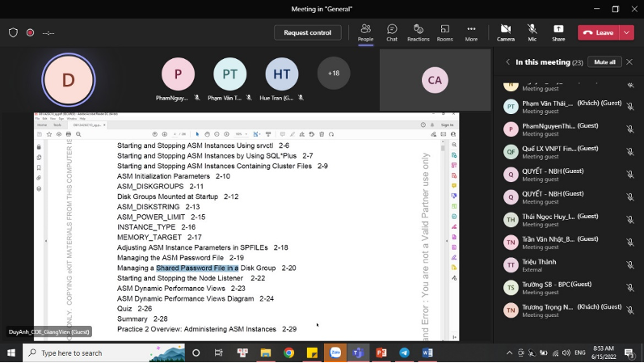Select Trần Văn Nhật in participant list

(x=568, y=243)
